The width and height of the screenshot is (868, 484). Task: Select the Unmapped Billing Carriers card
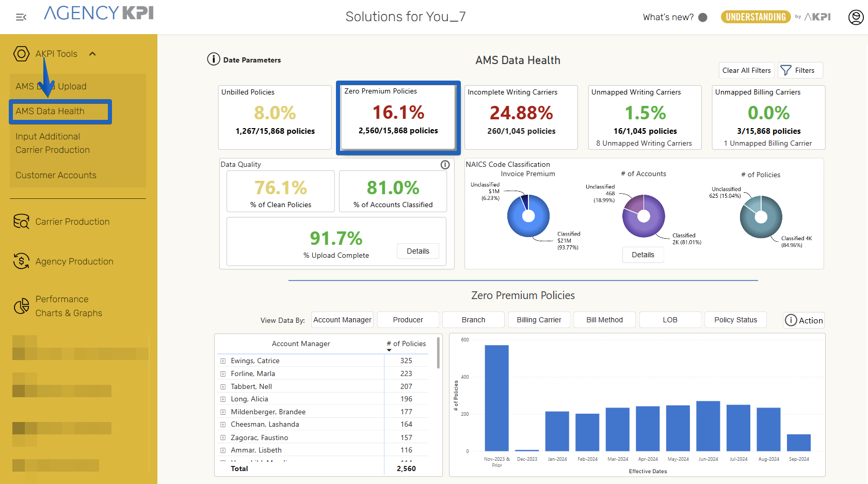coord(768,117)
